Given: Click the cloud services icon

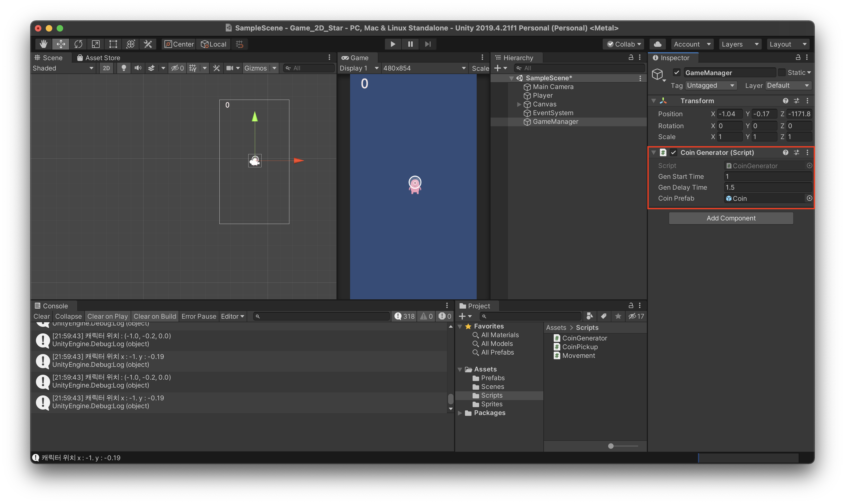Looking at the screenshot, I should (657, 44).
